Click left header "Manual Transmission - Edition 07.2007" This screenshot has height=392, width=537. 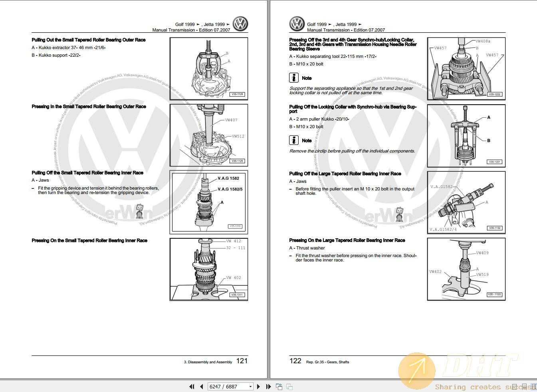pos(191,30)
